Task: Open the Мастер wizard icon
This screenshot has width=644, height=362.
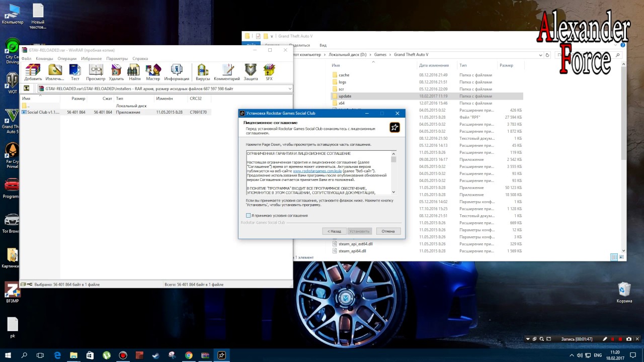Action: [x=153, y=72]
